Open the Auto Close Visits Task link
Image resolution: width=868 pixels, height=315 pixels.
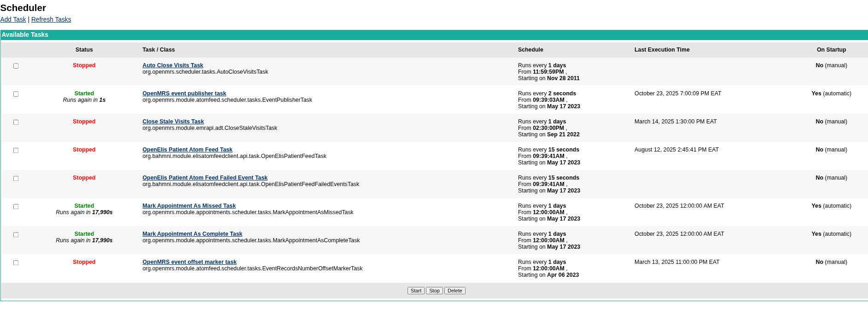coord(173,65)
